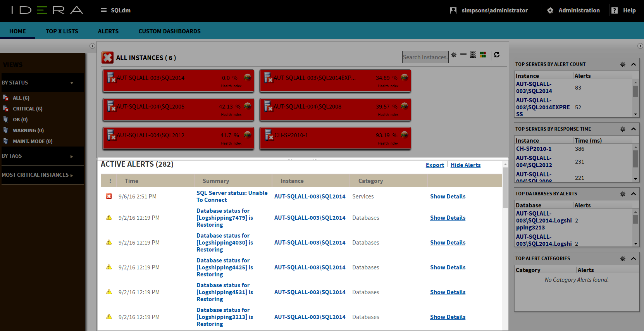Collapse Top Alert Categories widget
This screenshot has height=331, width=644.
[634, 259]
